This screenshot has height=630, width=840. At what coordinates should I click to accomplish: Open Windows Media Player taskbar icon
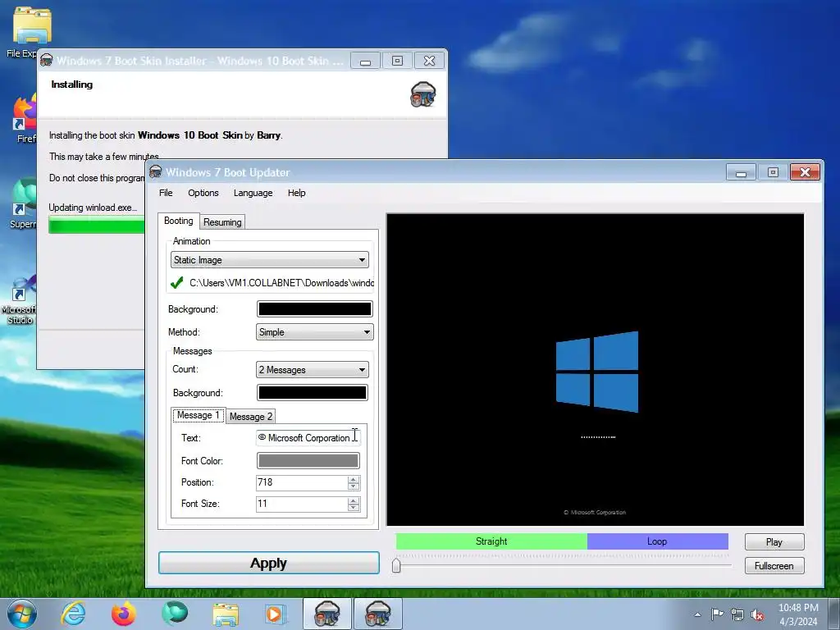click(276, 614)
